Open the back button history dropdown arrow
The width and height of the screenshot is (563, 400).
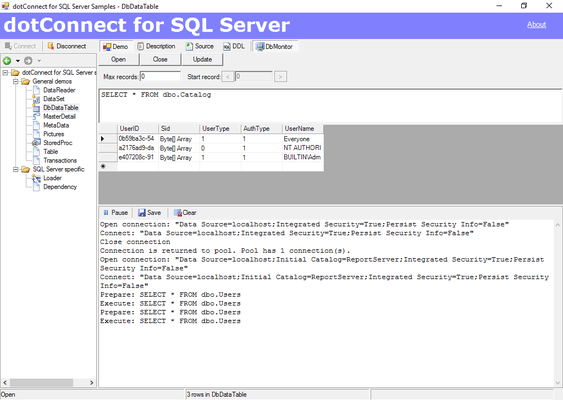pos(18,61)
